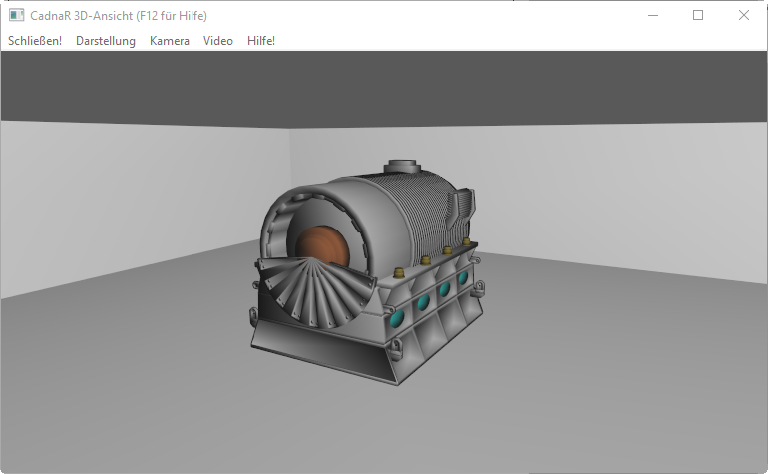Maximize the 3D-Ansicht window
The width and height of the screenshot is (768, 474).
698,15
